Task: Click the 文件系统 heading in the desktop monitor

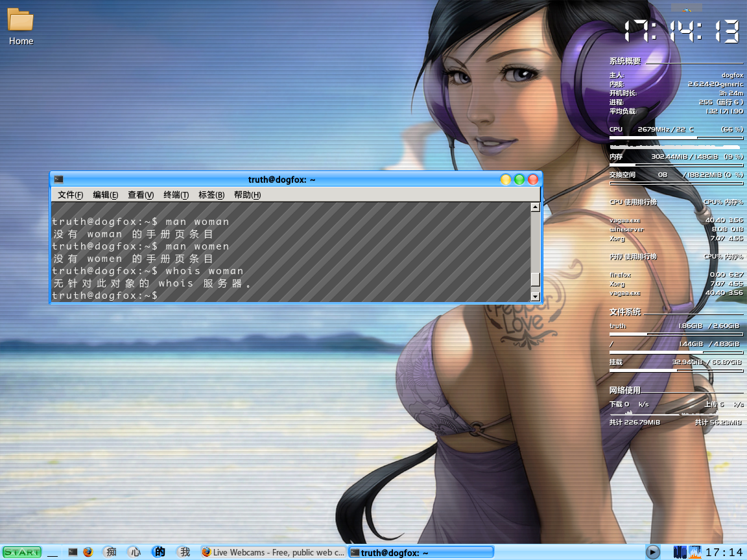Action: point(624,312)
